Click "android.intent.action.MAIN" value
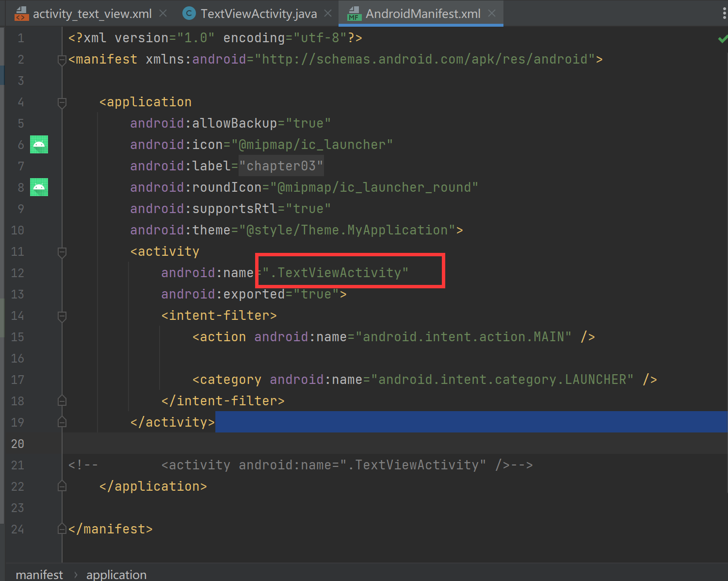Image resolution: width=728 pixels, height=581 pixels. pos(463,337)
